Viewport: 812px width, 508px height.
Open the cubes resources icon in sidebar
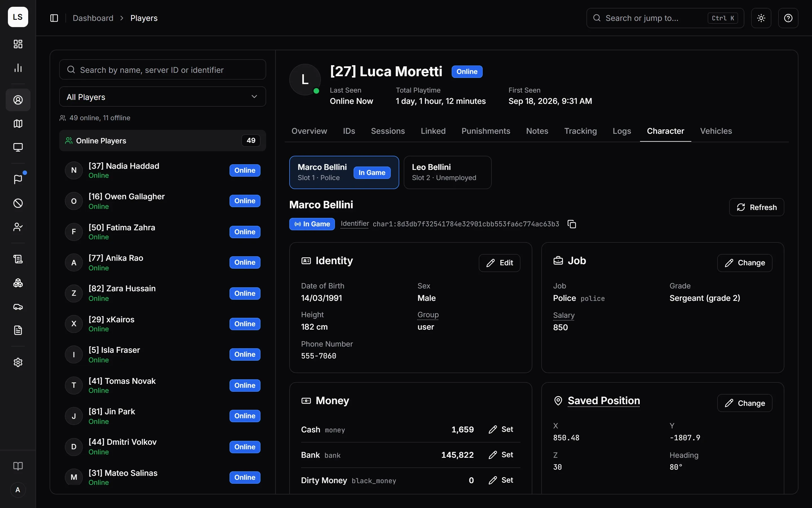tap(18, 283)
